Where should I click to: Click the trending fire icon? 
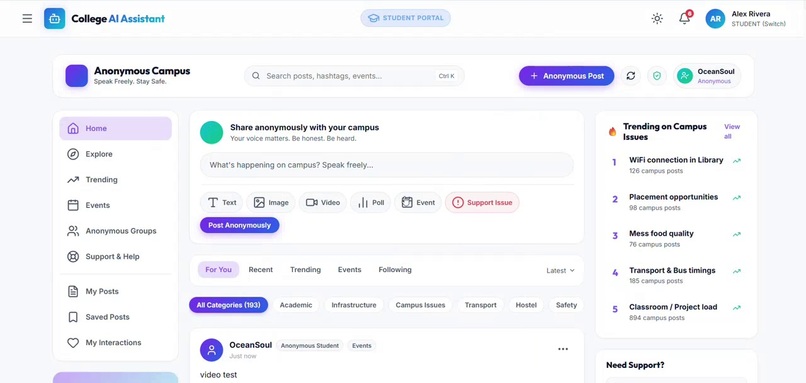(612, 132)
